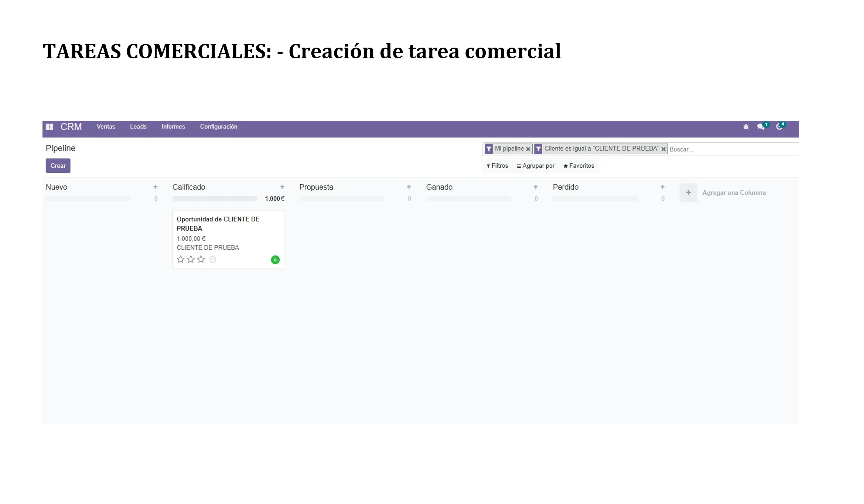The height and width of the screenshot is (504, 864).
Task: Add a quick record in Propuesta column
Action: pyautogui.click(x=409, y=187)
